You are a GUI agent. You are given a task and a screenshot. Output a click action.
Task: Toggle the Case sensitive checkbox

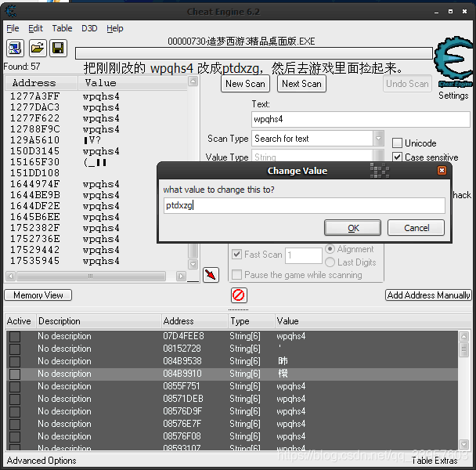[x=397, y=157]
